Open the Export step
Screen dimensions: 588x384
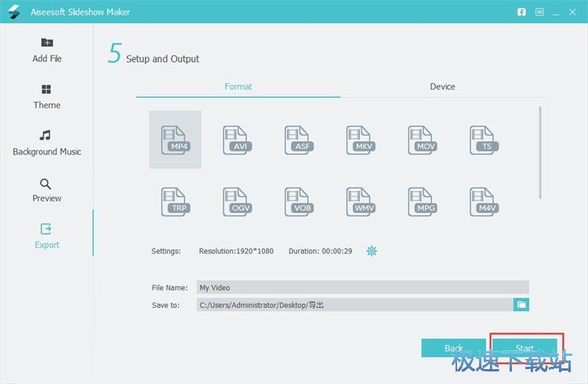(47, 236)
